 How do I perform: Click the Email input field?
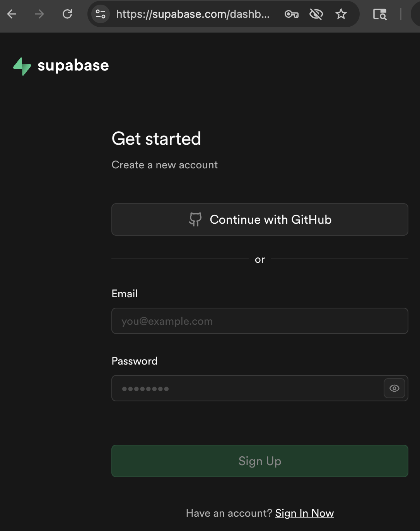point(260,321)
